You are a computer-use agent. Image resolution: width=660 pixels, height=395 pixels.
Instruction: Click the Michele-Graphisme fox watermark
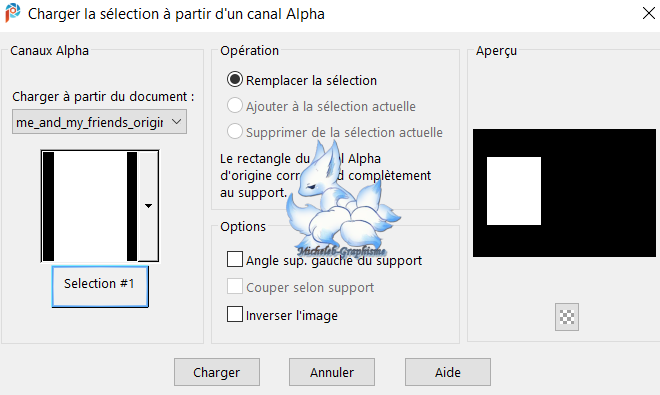[x=342, y=200]
